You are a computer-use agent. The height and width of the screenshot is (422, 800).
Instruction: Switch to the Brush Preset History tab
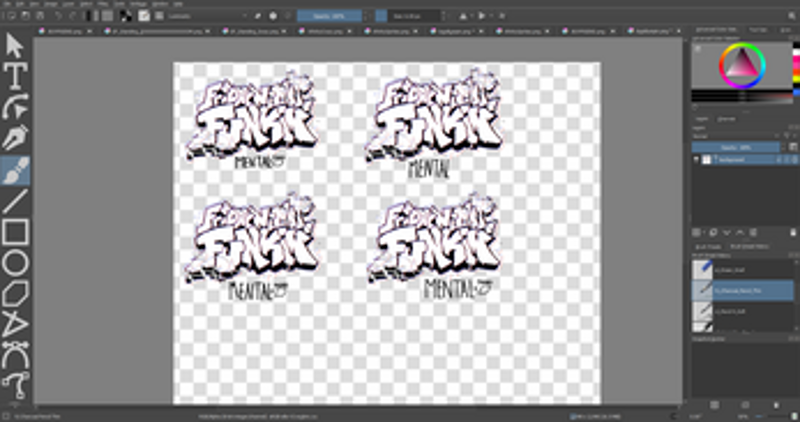[749, 246]
